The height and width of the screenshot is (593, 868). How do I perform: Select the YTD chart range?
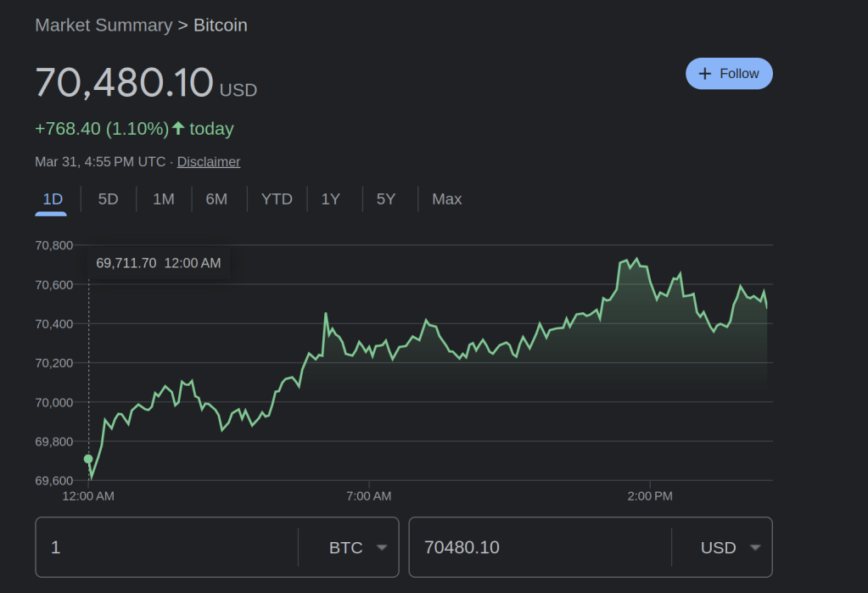277,199
